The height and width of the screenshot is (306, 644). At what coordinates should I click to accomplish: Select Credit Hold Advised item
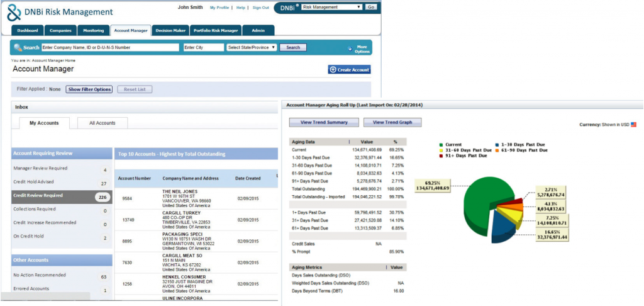62,182
